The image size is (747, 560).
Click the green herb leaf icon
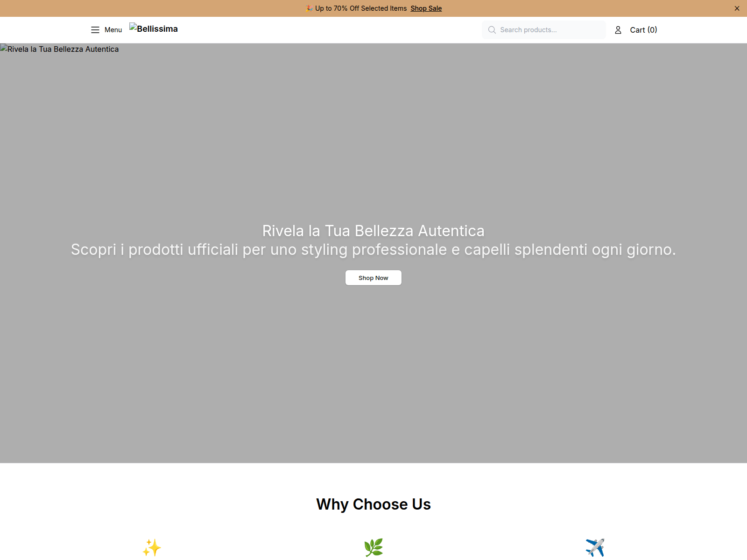tap(373, 547)
